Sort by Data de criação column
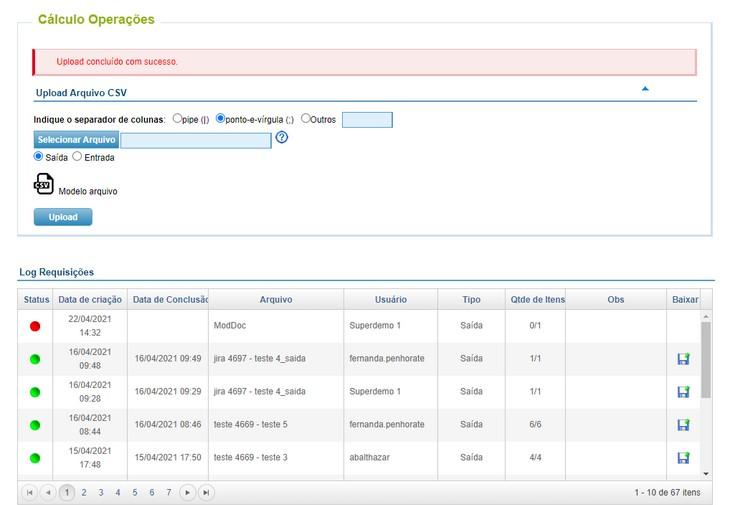Image resolution: width=734 pixels, height=505 pixels. click(x=90, y=300)
